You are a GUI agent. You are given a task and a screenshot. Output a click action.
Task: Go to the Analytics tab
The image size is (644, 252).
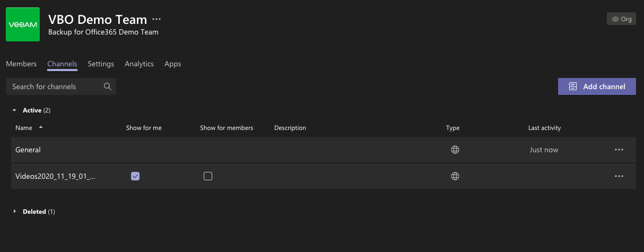tap(139, 64)
